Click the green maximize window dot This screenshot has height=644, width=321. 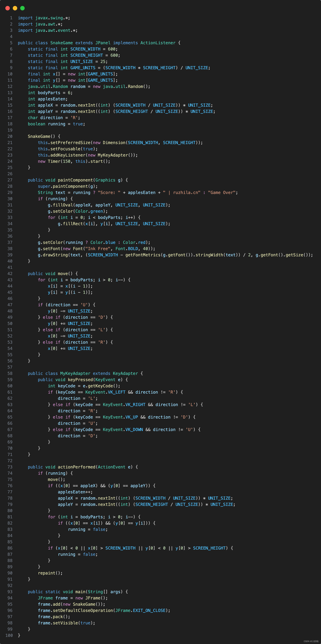pyautogui.click(x=22, y=8)
